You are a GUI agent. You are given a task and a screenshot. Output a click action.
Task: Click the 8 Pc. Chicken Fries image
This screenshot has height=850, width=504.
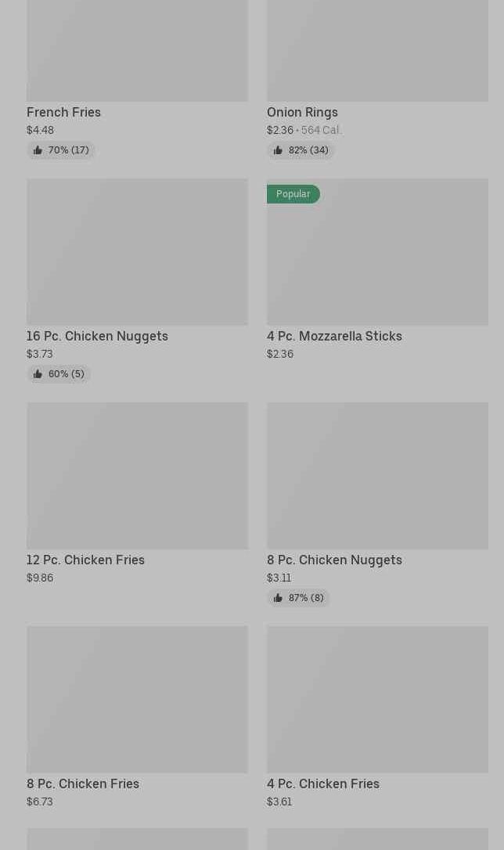tap(137, 700)
